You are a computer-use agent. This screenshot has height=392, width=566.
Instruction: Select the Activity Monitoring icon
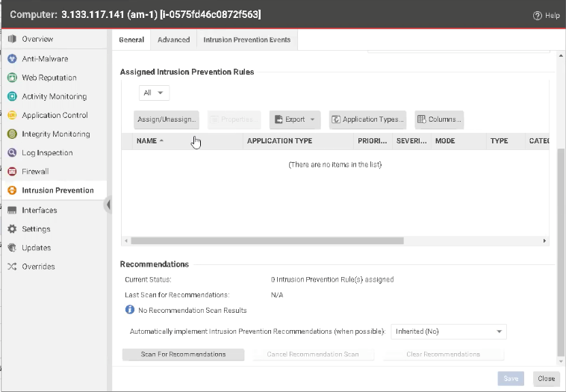pos(12,96)
